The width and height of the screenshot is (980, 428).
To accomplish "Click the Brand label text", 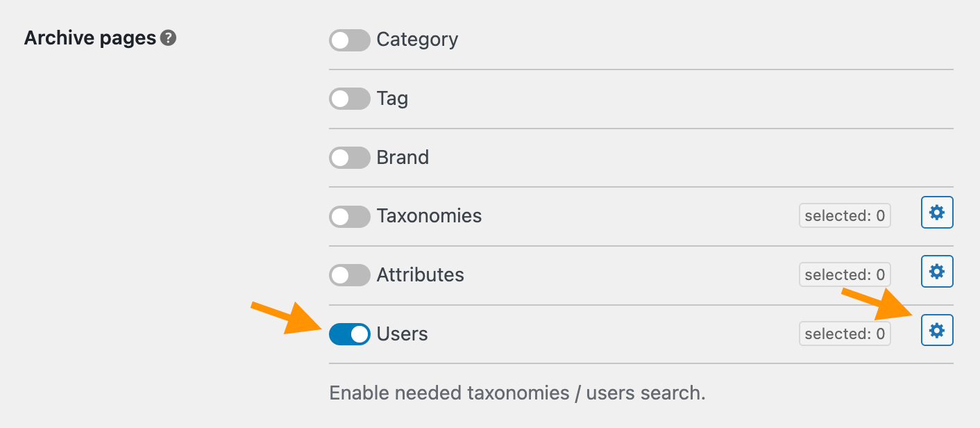I will click(x=403, y=158).
